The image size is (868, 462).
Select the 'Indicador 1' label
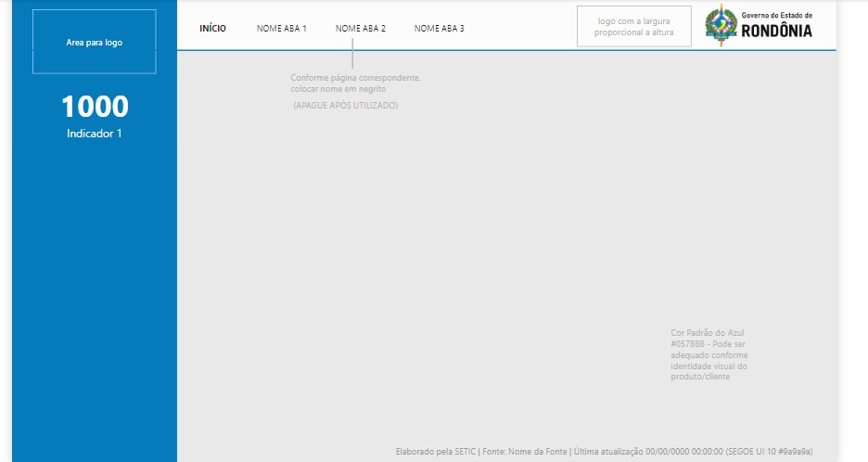click(94, 134)
